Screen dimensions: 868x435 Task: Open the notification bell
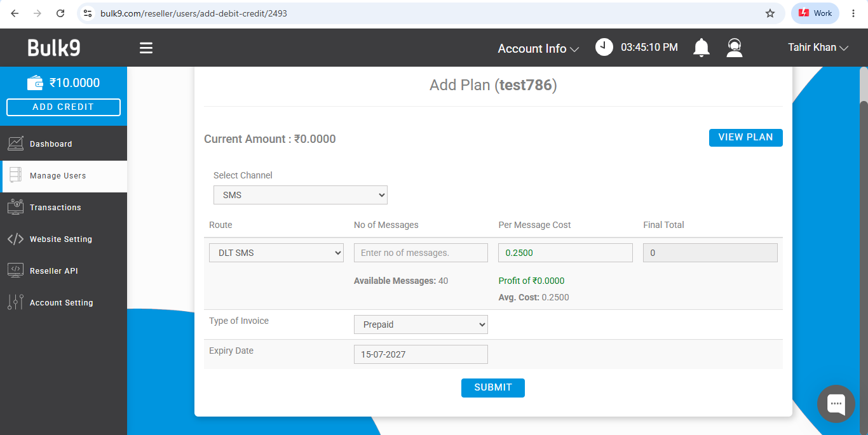(702, 48)
